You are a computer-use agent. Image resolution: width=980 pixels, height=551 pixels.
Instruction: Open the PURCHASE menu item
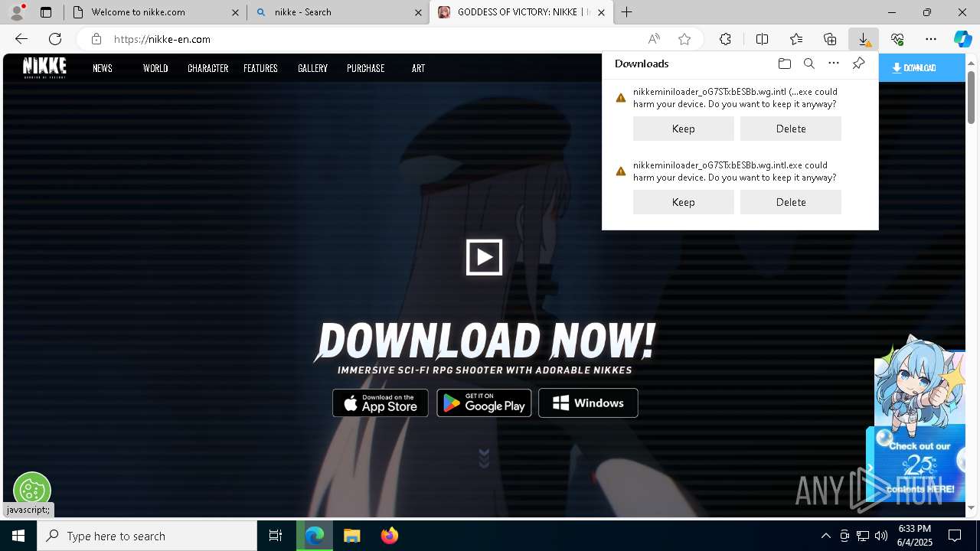point(365,68)
